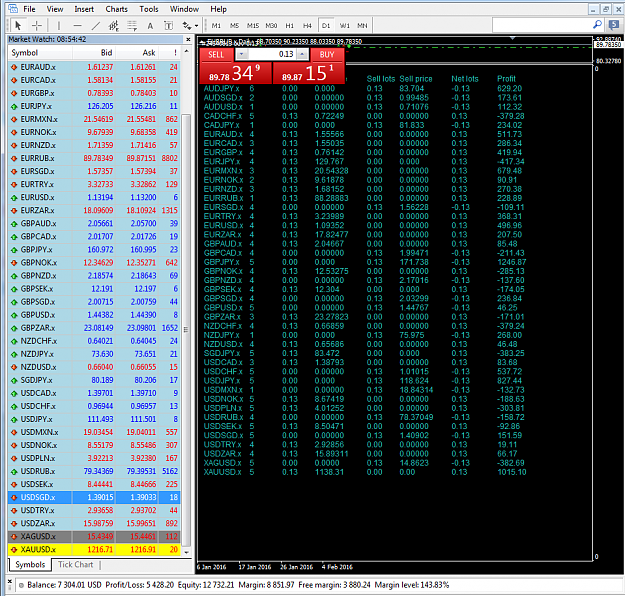Toggle the D1 daily timeframe button
The width and height of the screenshot is (625, 596).
pyautogui.click(x=326, y=26)
